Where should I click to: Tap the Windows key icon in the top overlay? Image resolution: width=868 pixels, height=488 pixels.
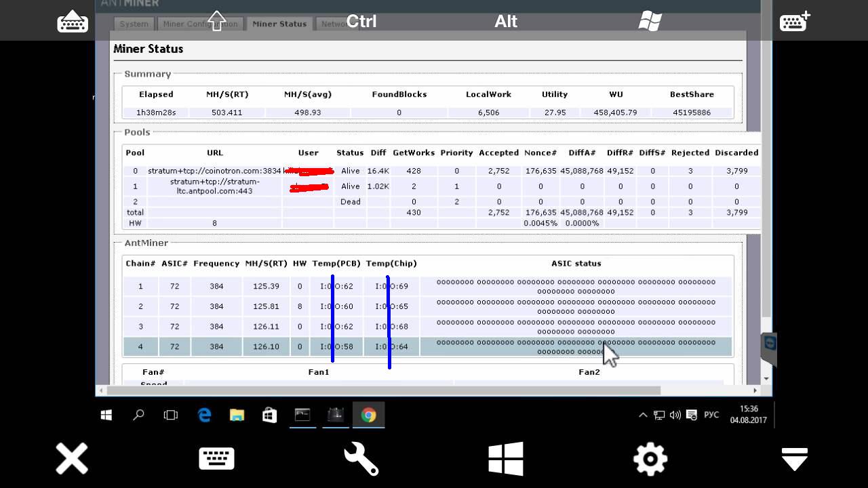650,21
